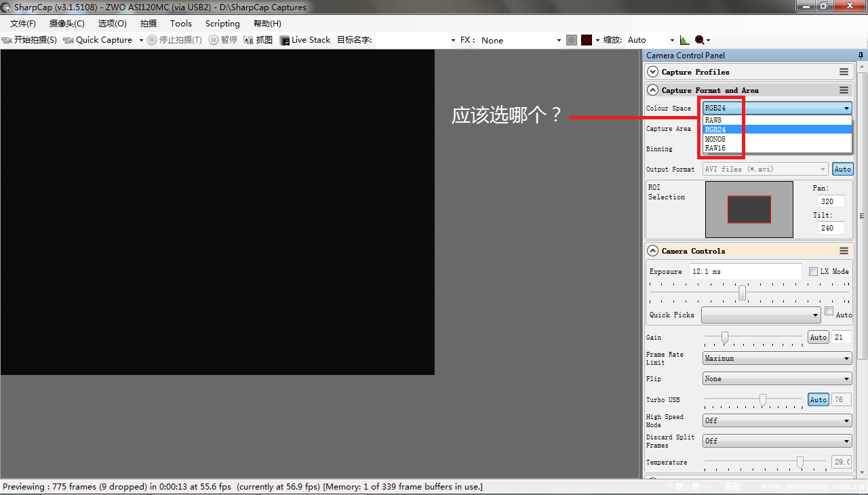Open the 帮助(H) help menu
This screenshot has width=868, height=495.
coord(267,23)
